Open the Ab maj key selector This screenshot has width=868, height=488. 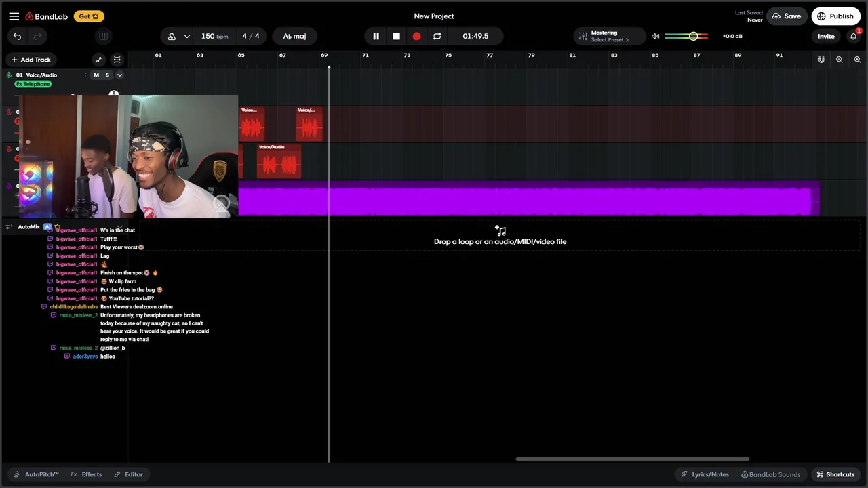294,36
